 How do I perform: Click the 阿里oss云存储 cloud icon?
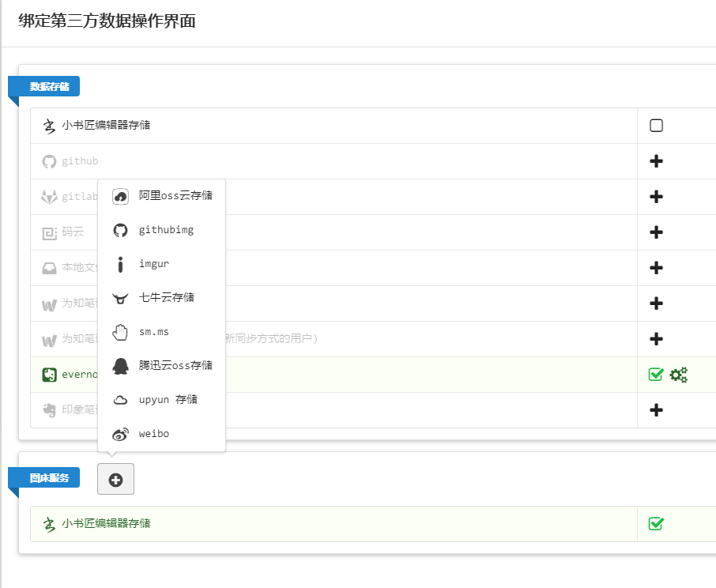[120, 196]
